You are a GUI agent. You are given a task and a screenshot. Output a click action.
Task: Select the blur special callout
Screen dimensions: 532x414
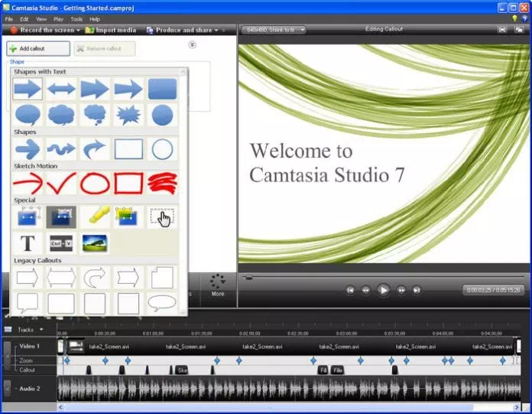tap(28, 217)
